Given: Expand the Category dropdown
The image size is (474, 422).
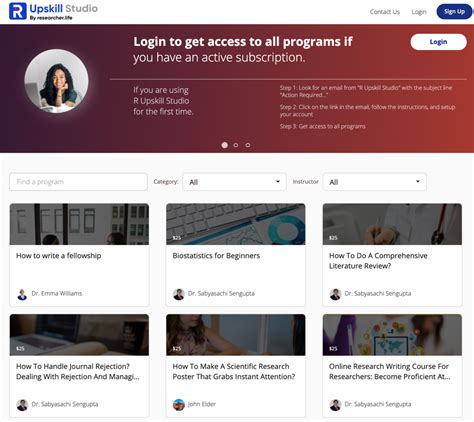Looking at the screenshot, I should point(234,182).
